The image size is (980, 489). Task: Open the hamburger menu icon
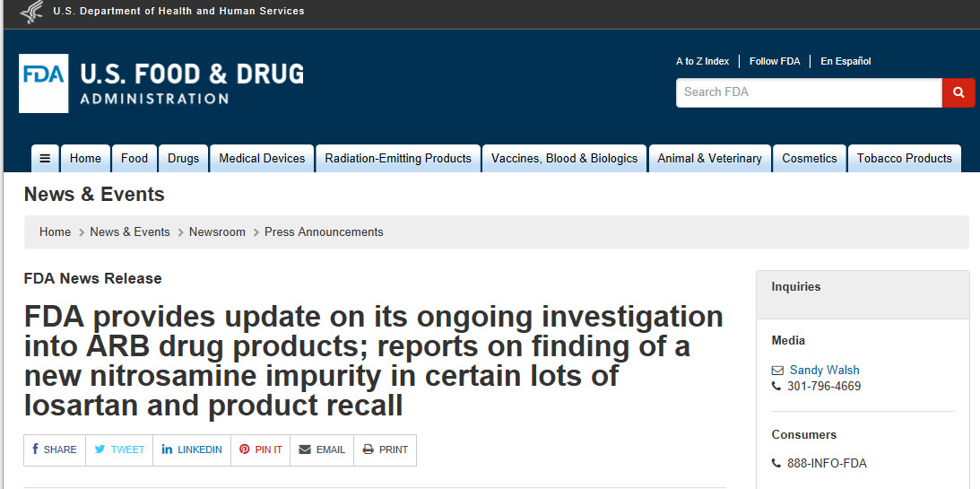click(45, 159)
